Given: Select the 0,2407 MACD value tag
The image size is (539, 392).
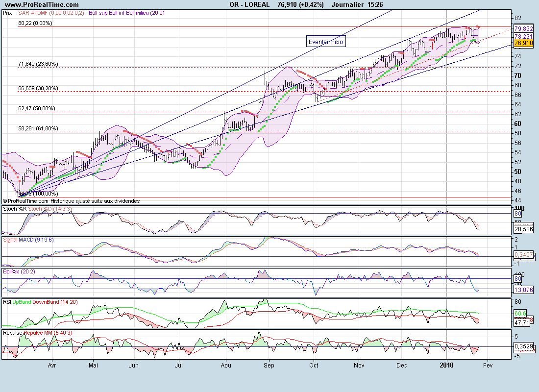Looking at the screenshot, I should (x=523, y=255).
